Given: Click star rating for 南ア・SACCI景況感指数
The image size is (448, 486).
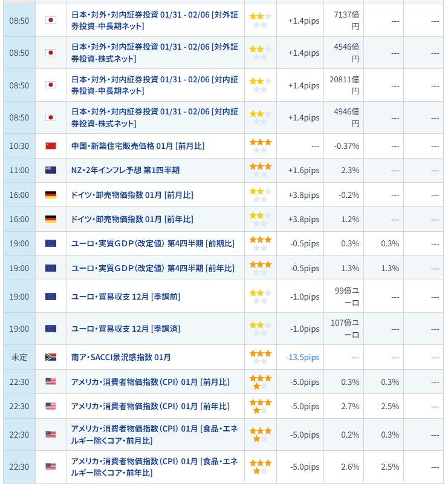Looking at the screenshot, I should pos(261,357).
